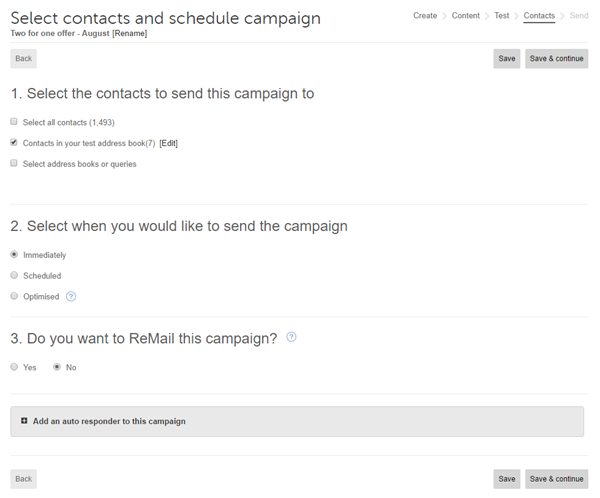Viewport: 600px width, 498px height.
Task: Tick Select address books or queries checkbox
Action: [14, 163]
